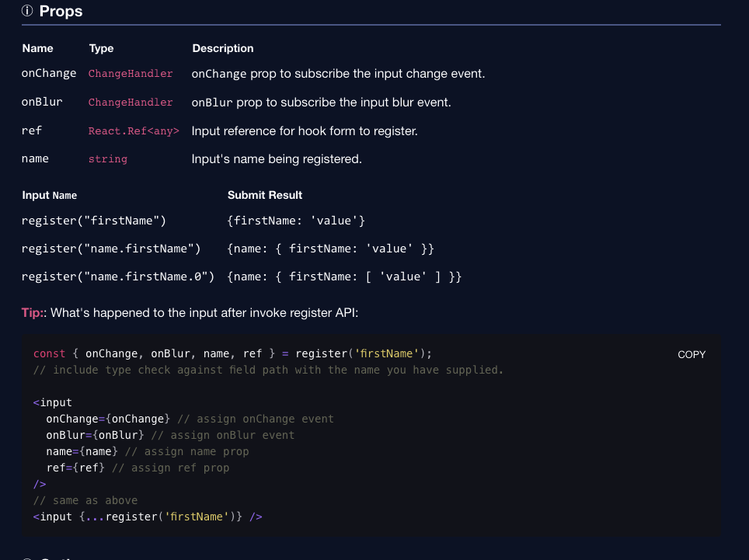Click the string type value
The image size is (749, 560).
point(108,159)
